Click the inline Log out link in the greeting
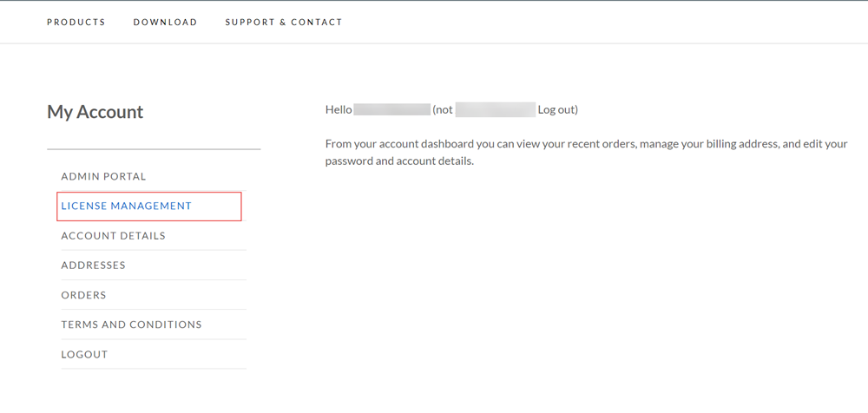868x413 pixels. pos(556,109)
